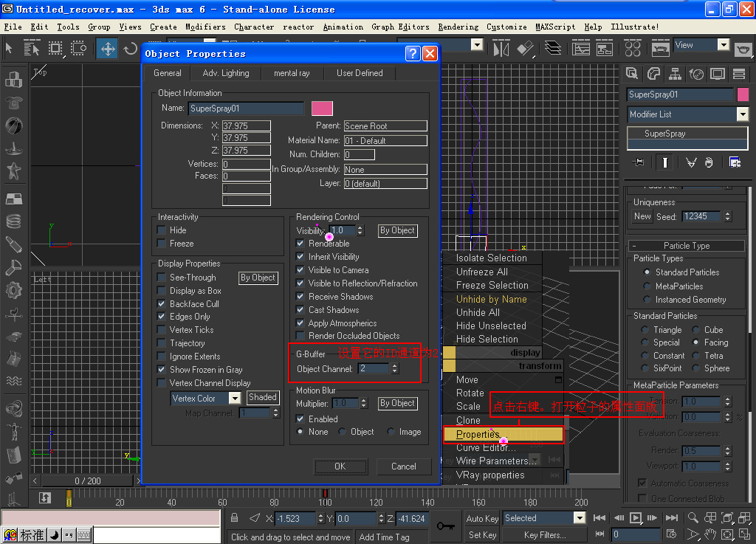The width and height of the screenshot is (756, 544).
Task: Enable the Display as Box checkbox
Action: click(162, 291)
